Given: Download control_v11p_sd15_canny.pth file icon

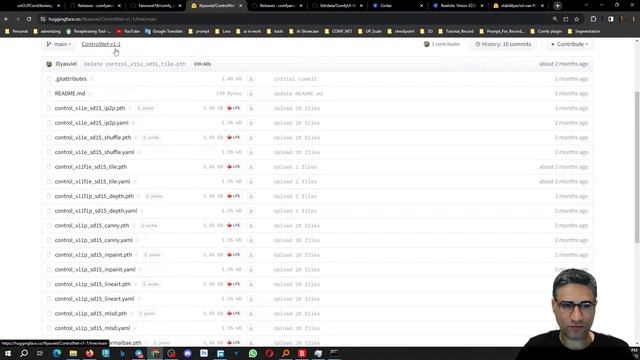Looking at the screenshot, I should pyautogui.click(x=251, y=226).
